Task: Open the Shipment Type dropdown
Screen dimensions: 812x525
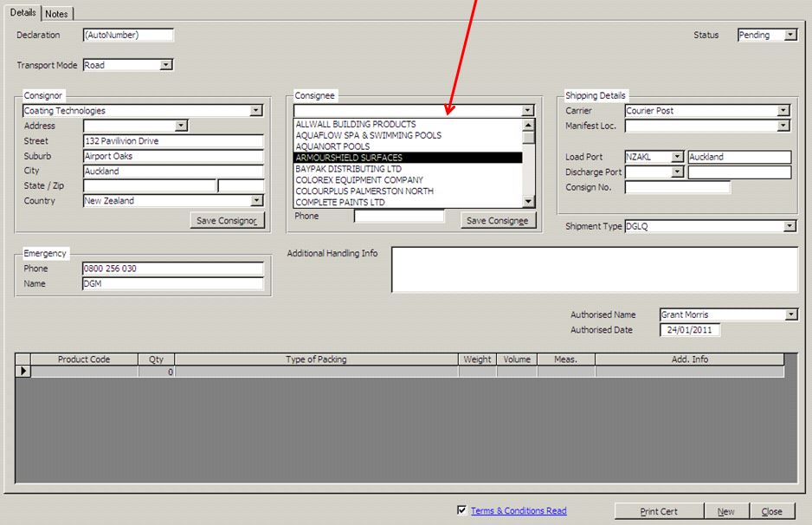Action: point(789,226)
